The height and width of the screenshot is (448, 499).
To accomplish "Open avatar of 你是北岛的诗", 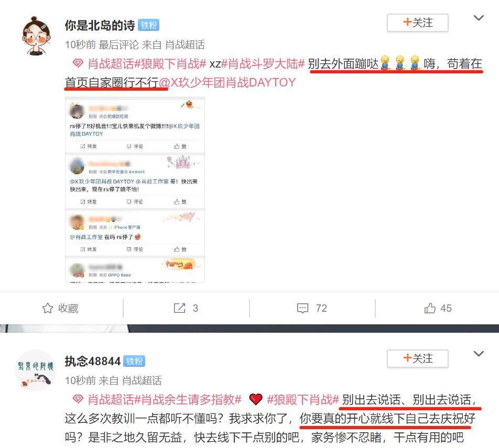I will 36,36.
